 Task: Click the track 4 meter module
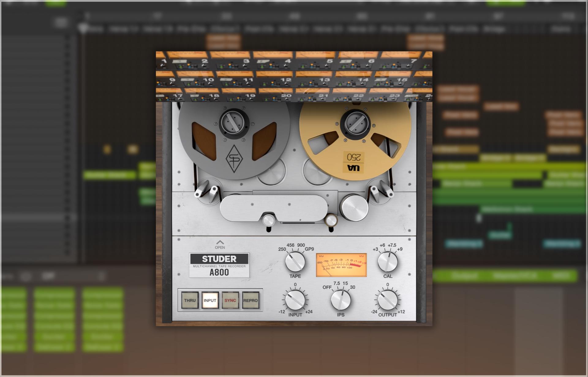(272, 61)
